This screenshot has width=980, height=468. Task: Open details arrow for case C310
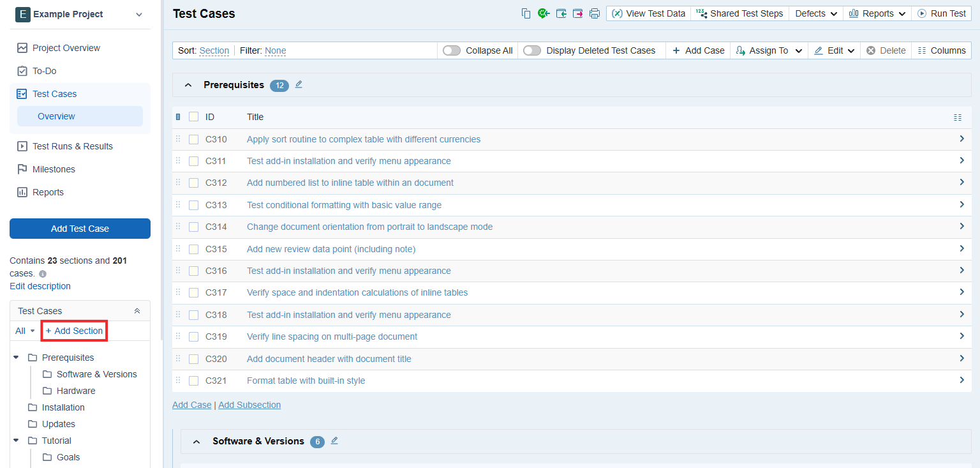[961, 139]
